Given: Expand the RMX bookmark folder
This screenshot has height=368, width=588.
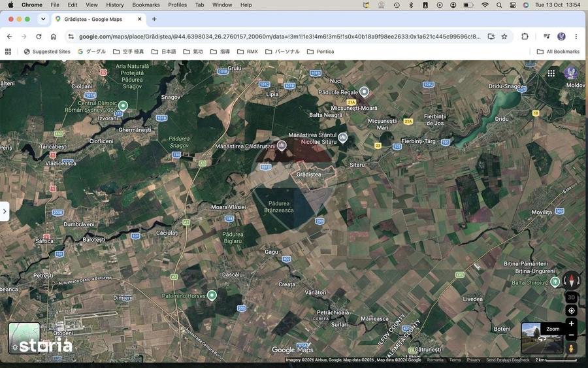Looking at the screenshot, I should coord(248,52).
